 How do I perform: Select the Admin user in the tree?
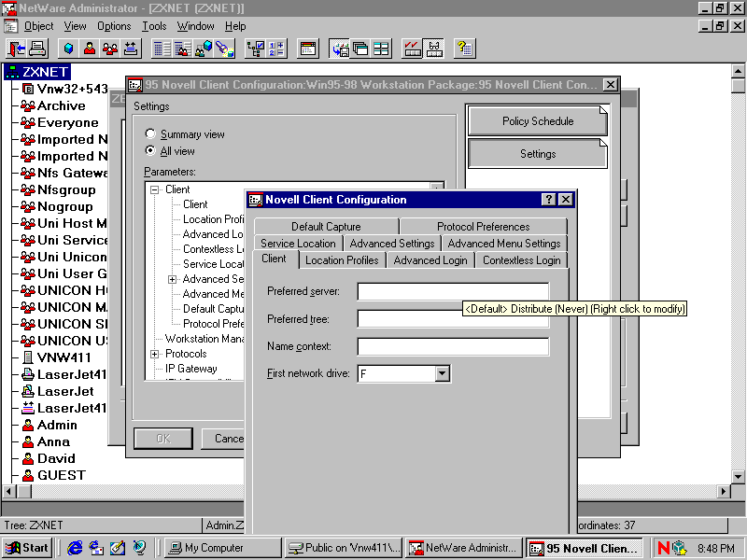click(57, 425)
